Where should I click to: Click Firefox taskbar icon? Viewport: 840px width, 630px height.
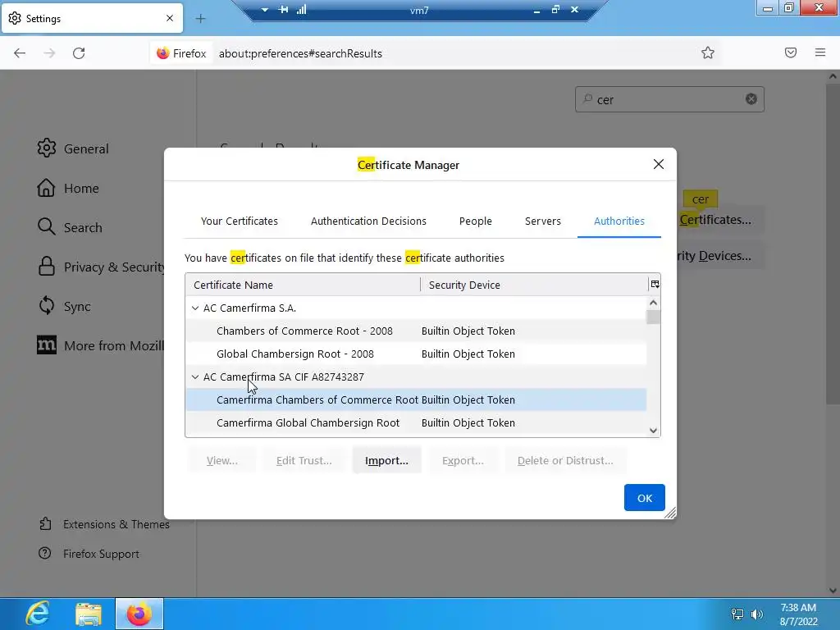coord(139,614)
